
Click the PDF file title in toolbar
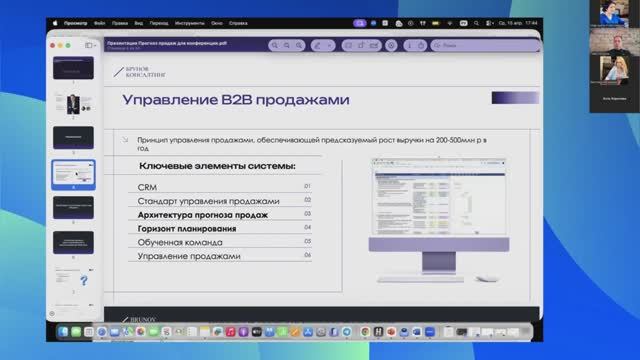pyautogui.click(x=167, y=43)
